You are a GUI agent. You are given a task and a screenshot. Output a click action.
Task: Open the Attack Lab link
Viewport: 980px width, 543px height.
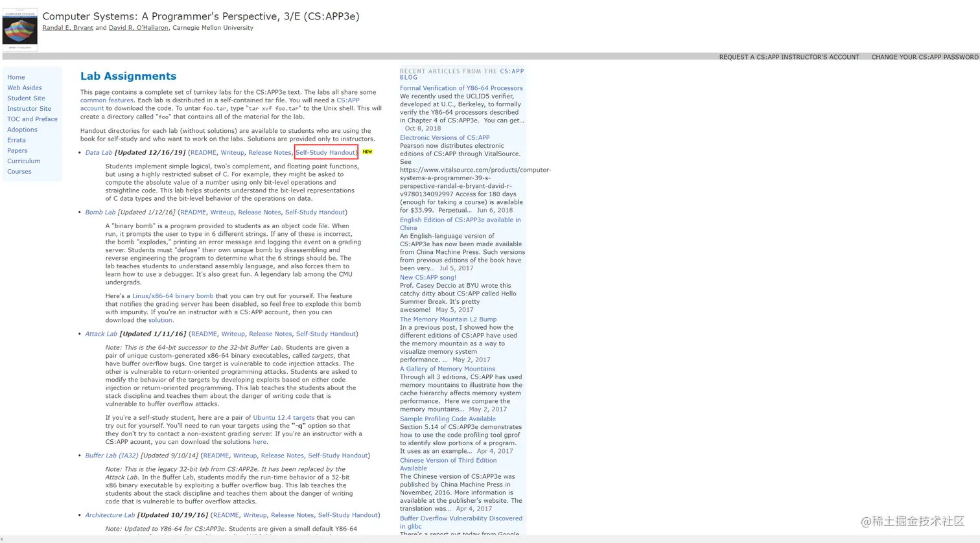[101, 334]
